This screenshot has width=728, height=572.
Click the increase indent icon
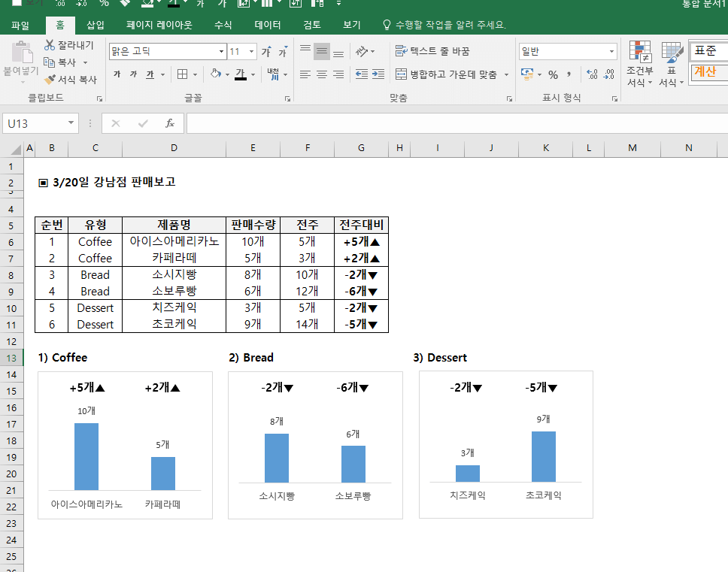pyautogui.click(x=378, y=74)
